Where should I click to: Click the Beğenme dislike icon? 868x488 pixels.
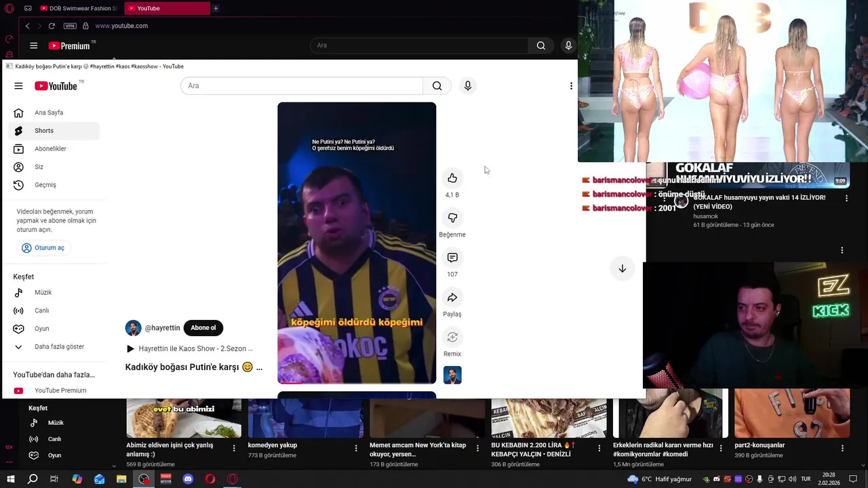point(452,218)
